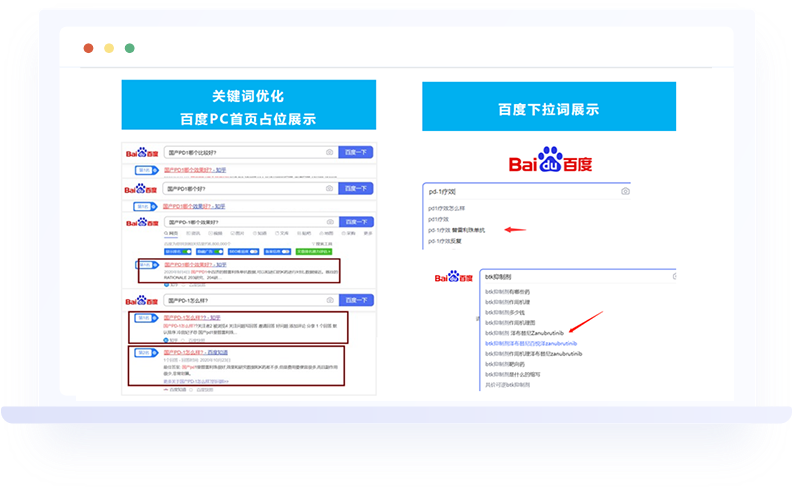
Task: Click rank badge under '国产PD1哪个比较好?' search
Action: tap(146, 170)
